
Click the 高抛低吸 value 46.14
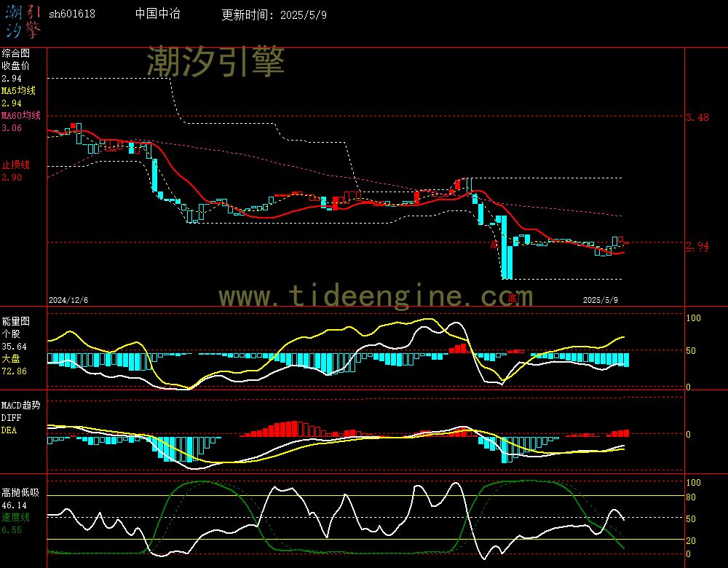[x=14, y=505]
